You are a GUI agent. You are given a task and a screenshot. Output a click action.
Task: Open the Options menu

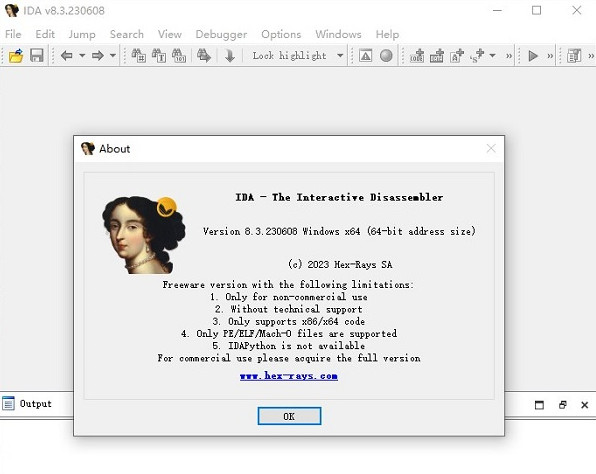[281, 34]
